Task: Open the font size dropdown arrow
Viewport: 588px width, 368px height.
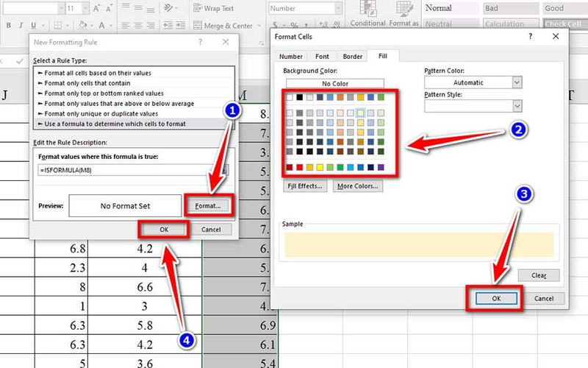Action: click(x=86, y=8)
